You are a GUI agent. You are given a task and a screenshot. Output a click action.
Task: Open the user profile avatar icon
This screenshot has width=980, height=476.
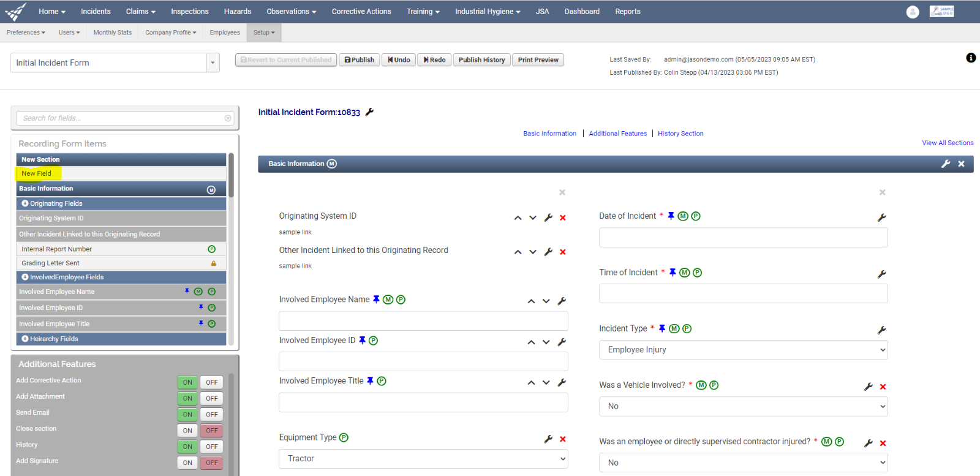(x=913, y=12)
